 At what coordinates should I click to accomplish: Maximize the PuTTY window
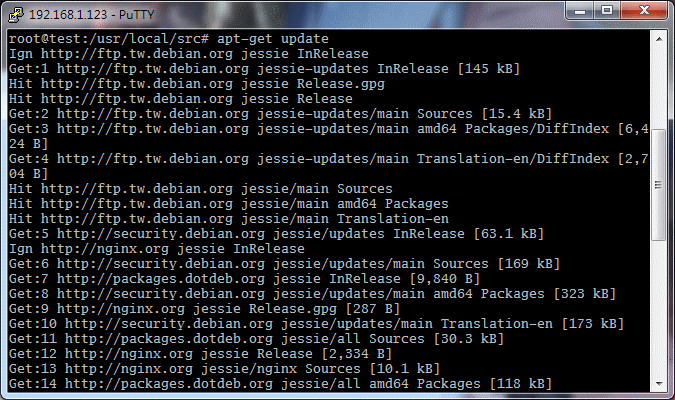click(607, 10)
